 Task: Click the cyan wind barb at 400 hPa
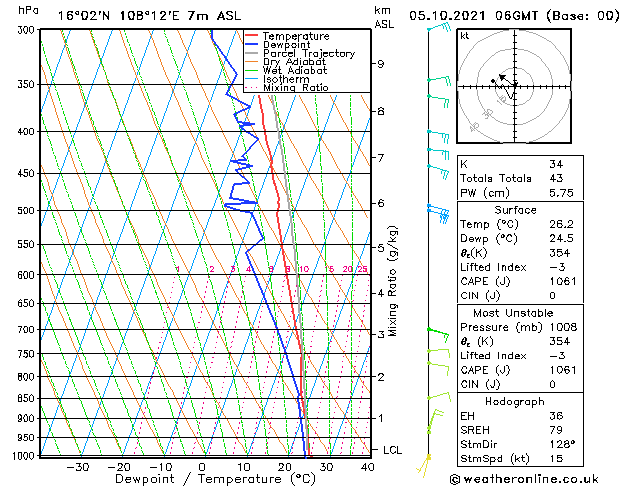click(438, 136)
